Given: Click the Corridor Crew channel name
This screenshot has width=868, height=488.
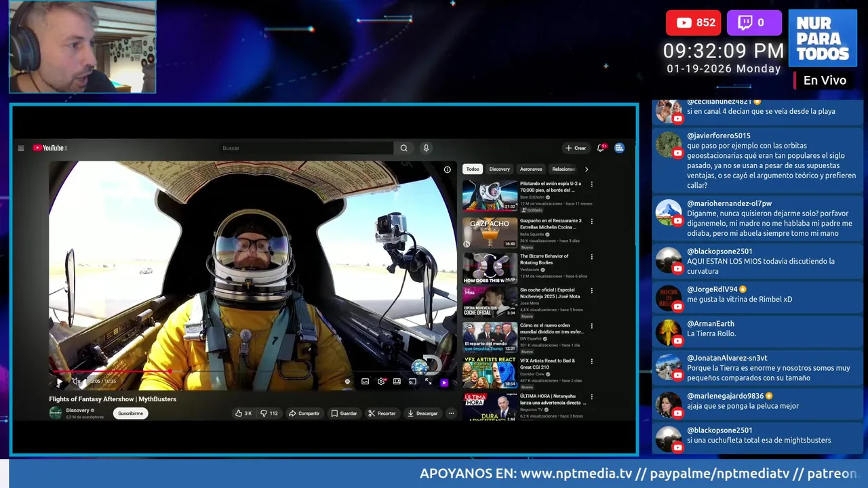Looking at the screenshot, I should tap(532, 374).
